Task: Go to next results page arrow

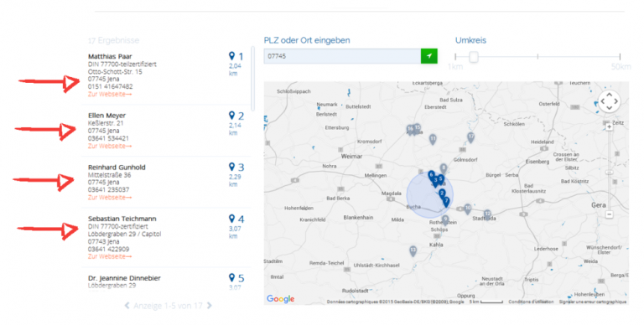Action: click(x=210, y=305)
